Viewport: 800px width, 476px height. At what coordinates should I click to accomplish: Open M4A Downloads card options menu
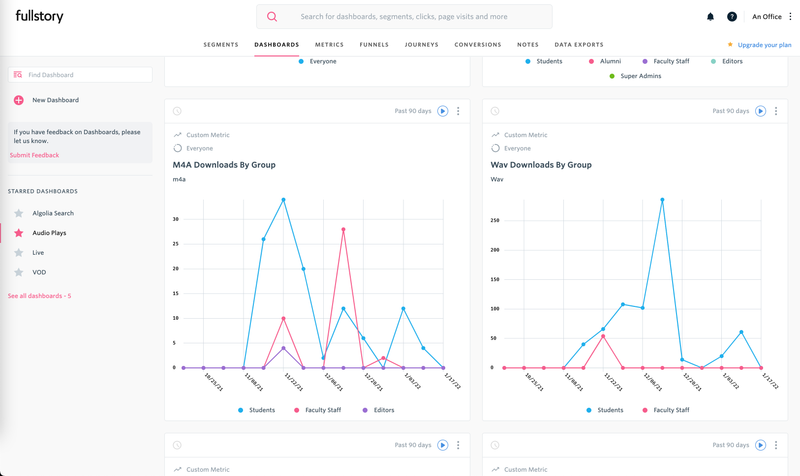click(458, 111)
